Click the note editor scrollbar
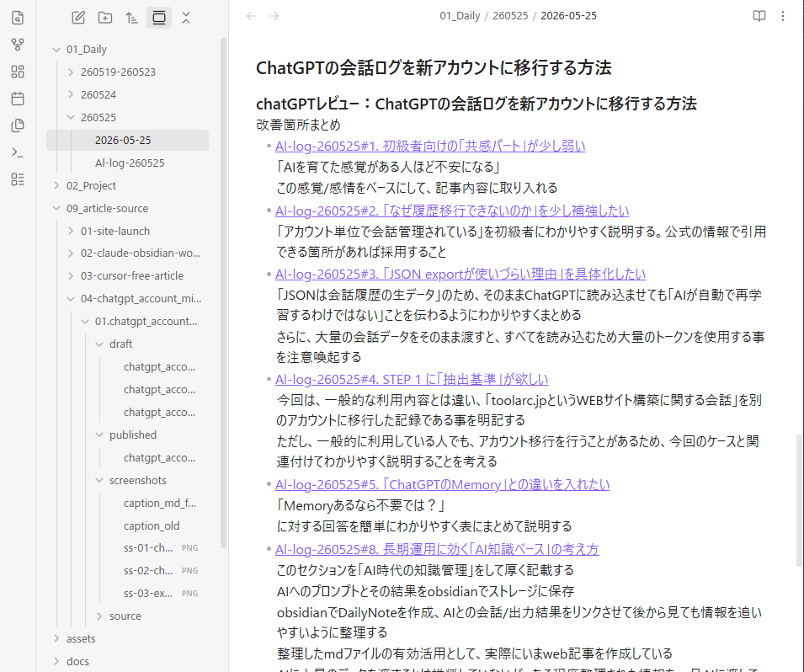Image resolution: width=804 pixels, height=672 pixels. 799,500
